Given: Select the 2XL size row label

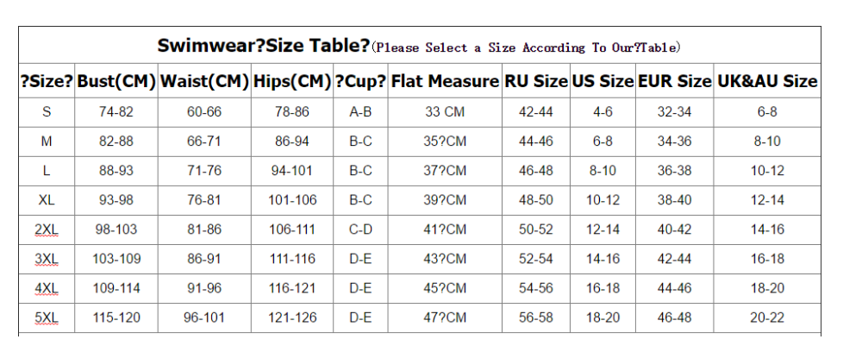Looking at the screenshot, I should pos(47,229).
